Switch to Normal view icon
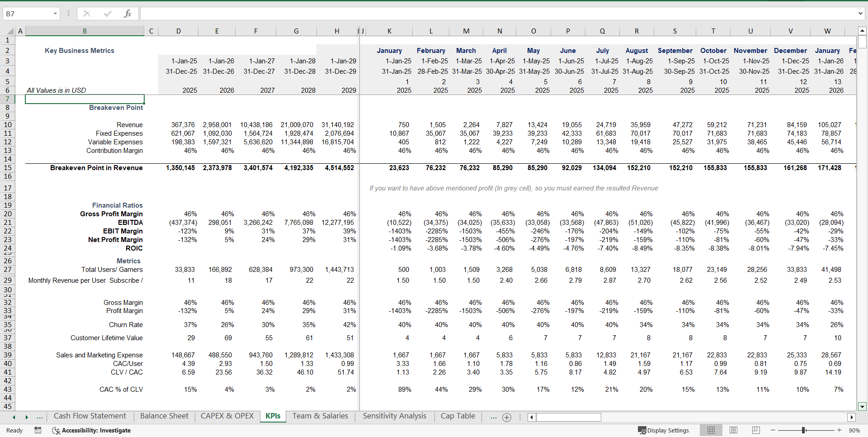 pos(711,430)
